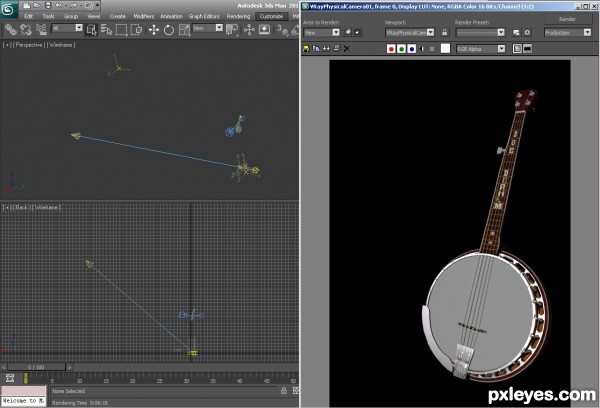Open the Render Preset dropdown

(481, 33)
